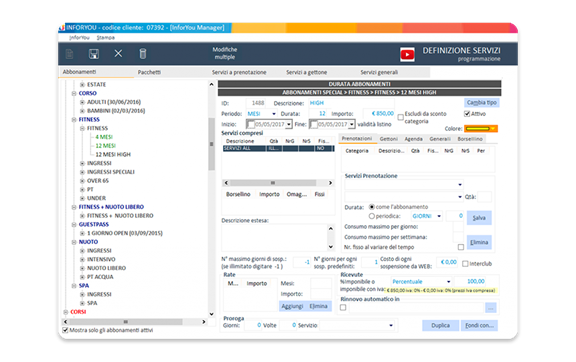This screenshot has height=362, width=576.
Task: Toggle Mostra solo gli abbonamenti attivi
Action: (65, 330)
